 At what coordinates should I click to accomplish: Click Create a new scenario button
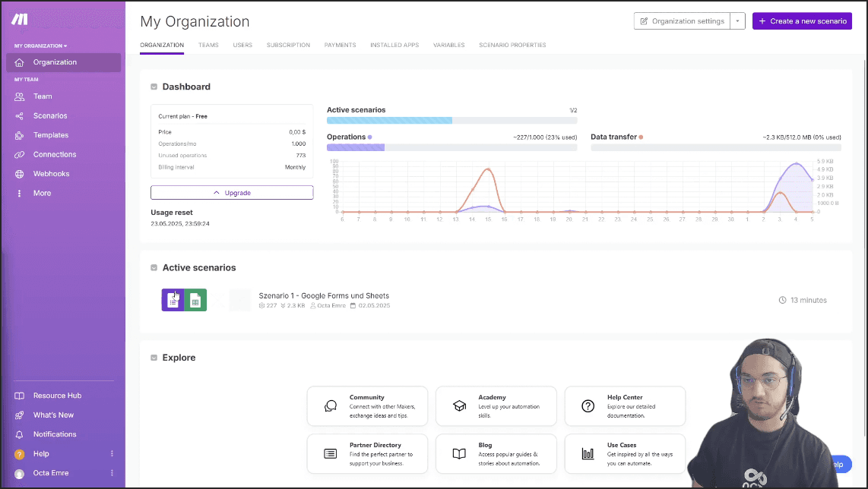(x=802, y=21)
